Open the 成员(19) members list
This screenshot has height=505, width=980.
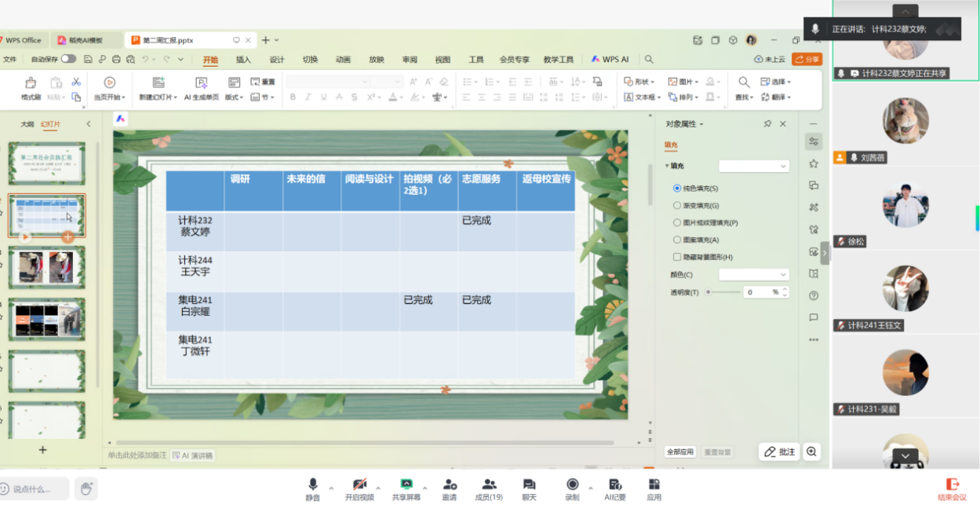(x=489, y=484)
